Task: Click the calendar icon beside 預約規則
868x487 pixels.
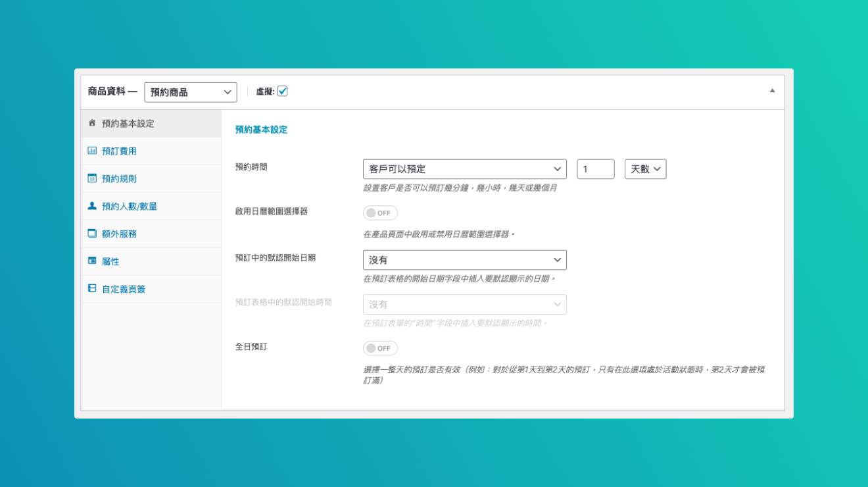Action: (92, 178)
